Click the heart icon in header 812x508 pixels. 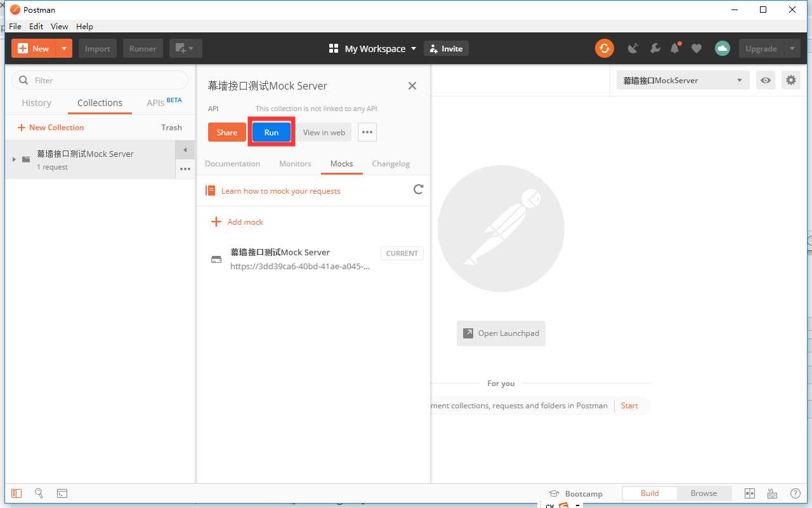[x=697, y=48]
